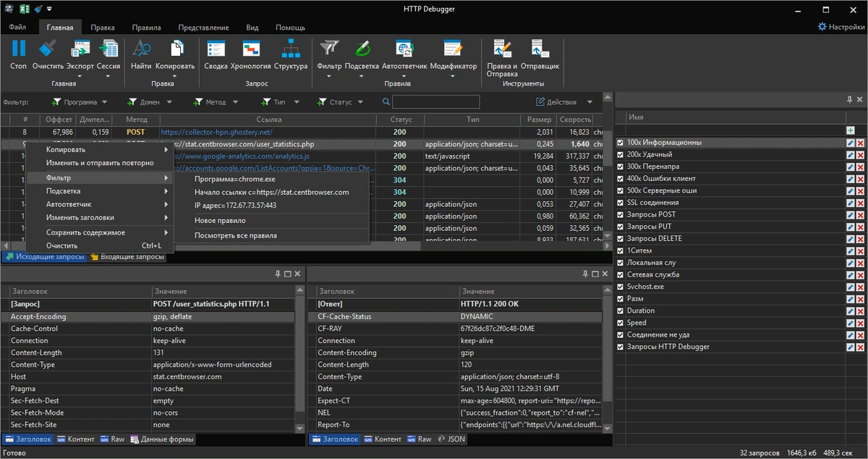Click the Фильтр funnel icon in ribbon
868x459 pixels.
pos(329,49)
